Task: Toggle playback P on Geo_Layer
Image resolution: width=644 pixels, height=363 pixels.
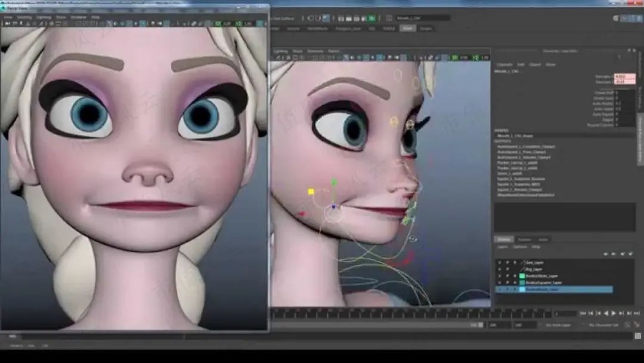Action: pos(507,262)
